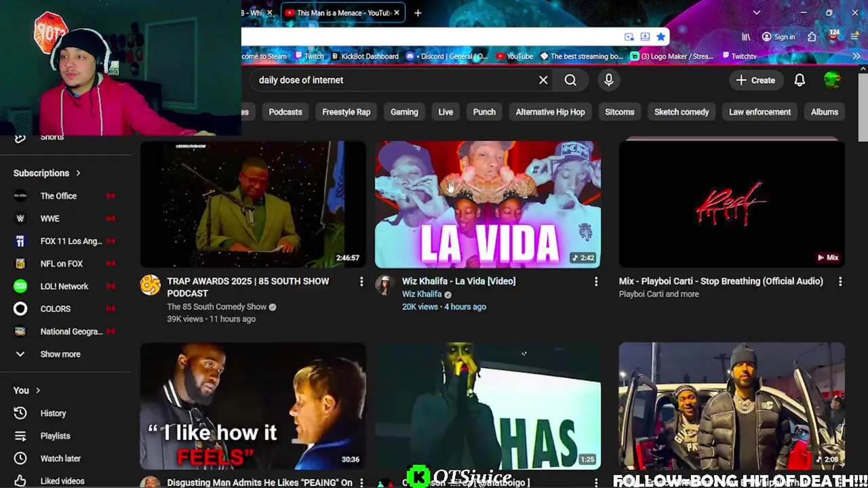Open the KickBot Dashboard bookmark
The height and width of the screenshot is (488, 868).
click(365, 56)
